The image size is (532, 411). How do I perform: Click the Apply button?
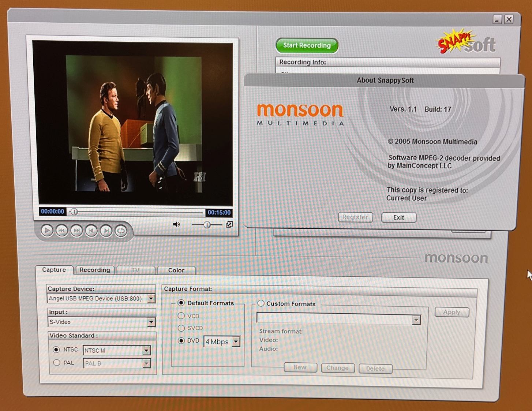click(x=452, y=312)
